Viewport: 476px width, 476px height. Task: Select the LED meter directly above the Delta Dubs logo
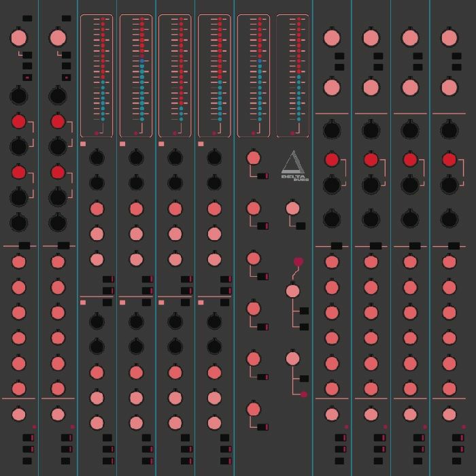292,75
